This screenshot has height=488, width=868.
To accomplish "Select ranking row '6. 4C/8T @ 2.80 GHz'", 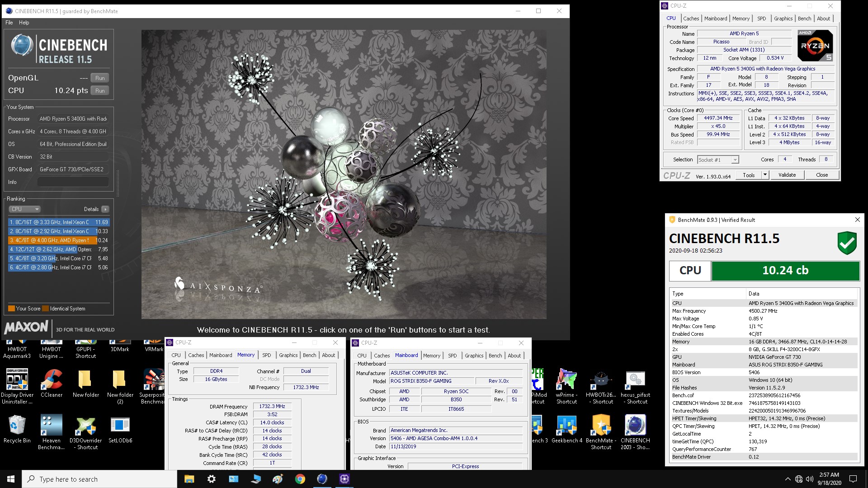I will (59, 267).
